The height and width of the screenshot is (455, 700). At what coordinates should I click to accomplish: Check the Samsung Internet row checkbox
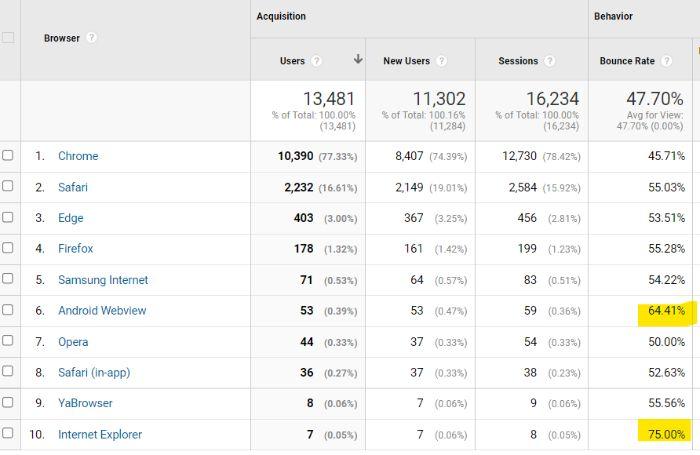click(8, 279)
